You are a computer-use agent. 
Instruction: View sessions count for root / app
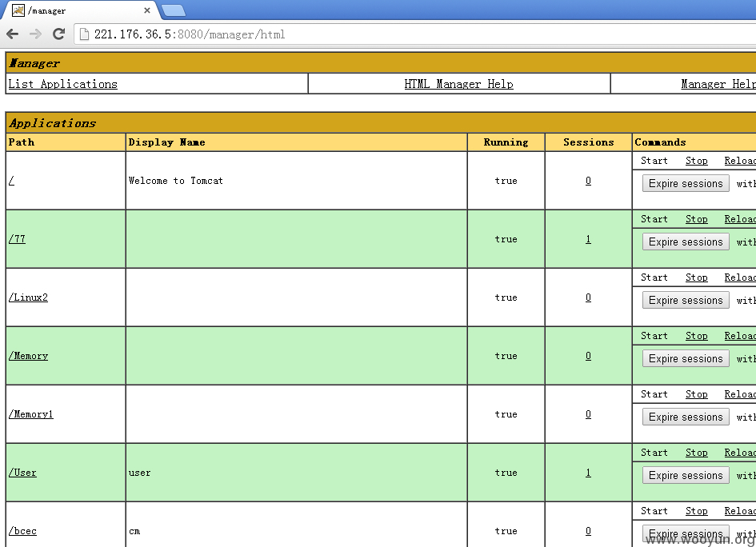tap(588, 181)
